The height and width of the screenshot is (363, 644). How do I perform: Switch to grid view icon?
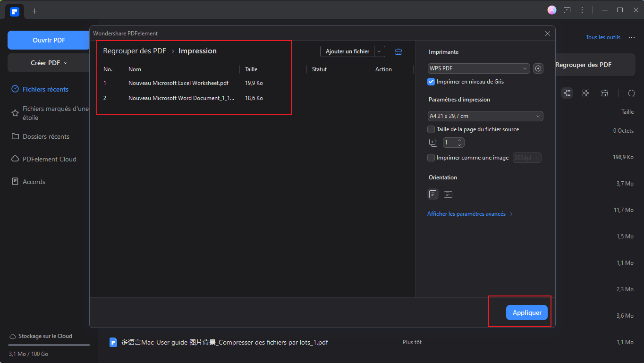586,93
